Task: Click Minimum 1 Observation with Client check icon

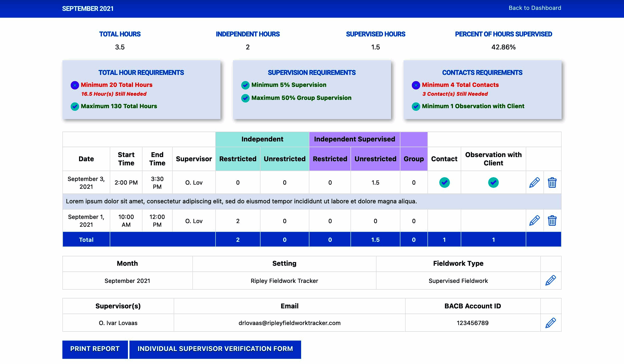Action: coord(416,106)
